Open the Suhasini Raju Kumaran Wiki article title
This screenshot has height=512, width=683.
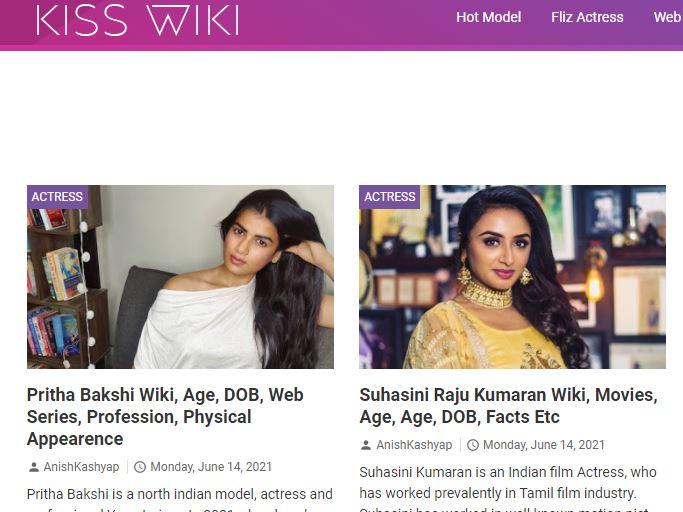pyautogui.click(x=508, y=406)
